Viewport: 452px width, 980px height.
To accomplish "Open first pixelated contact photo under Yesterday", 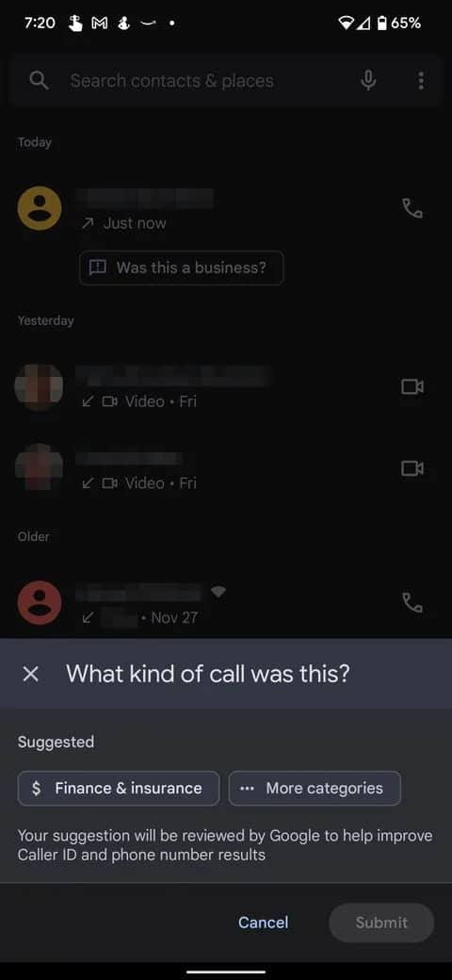I will 39,387.
